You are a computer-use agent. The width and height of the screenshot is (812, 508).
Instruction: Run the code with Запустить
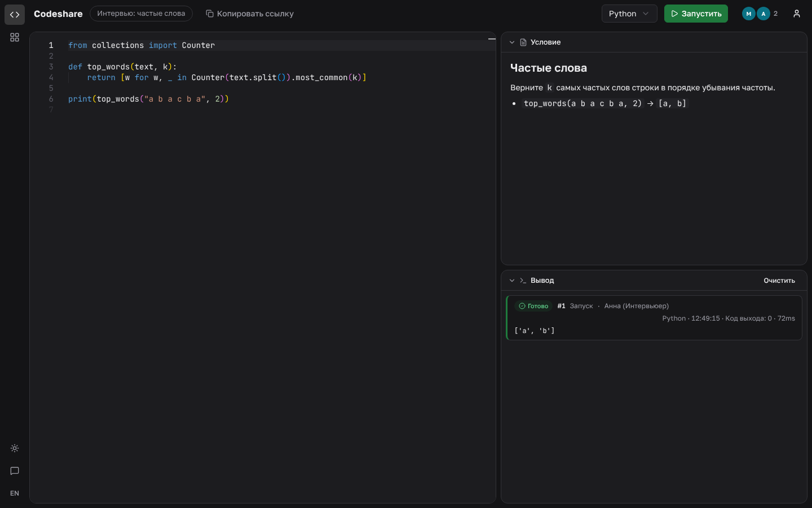696,14
